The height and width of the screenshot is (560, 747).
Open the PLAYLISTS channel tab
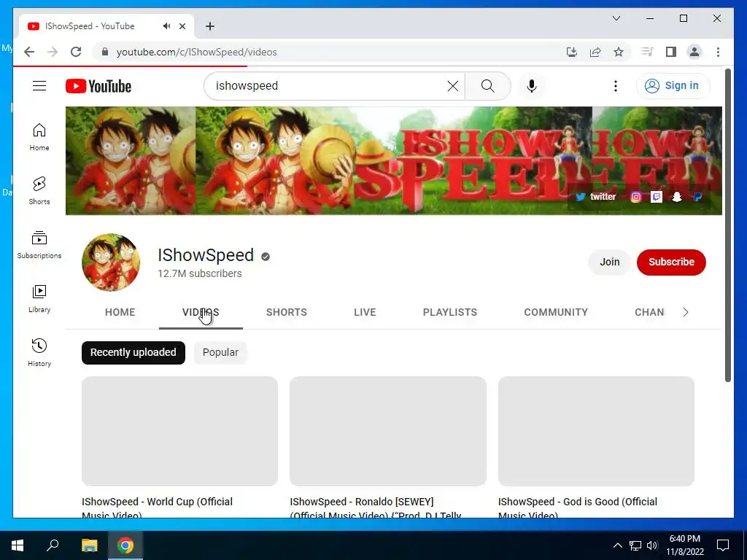450,312
